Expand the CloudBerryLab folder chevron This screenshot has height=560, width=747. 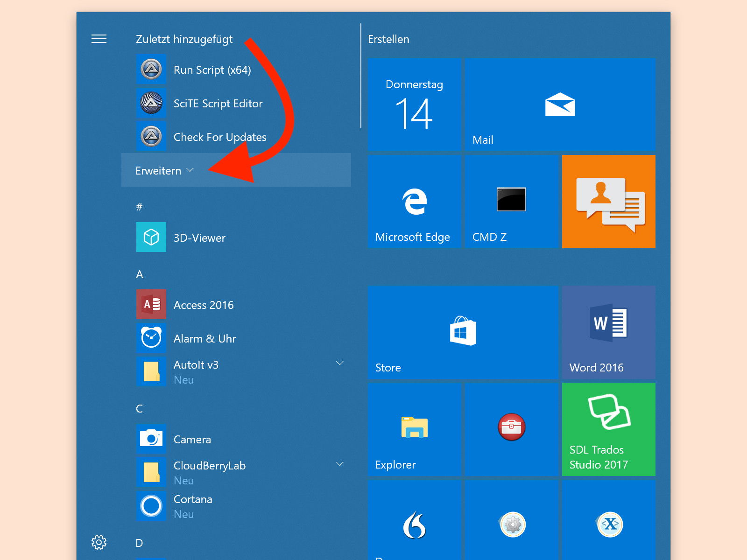[x=340, y=464]
